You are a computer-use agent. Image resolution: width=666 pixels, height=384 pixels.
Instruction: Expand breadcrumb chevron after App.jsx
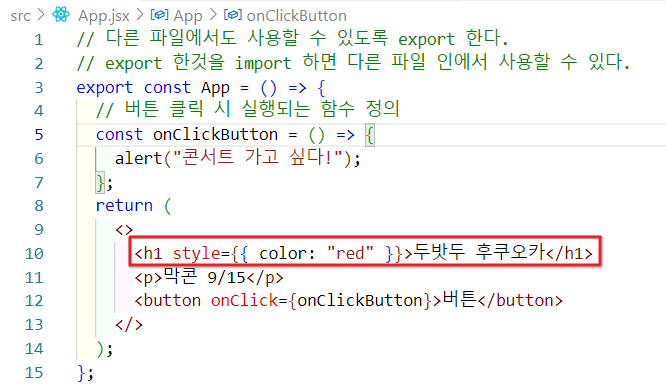pyautogui.click(x=140, y=15)
